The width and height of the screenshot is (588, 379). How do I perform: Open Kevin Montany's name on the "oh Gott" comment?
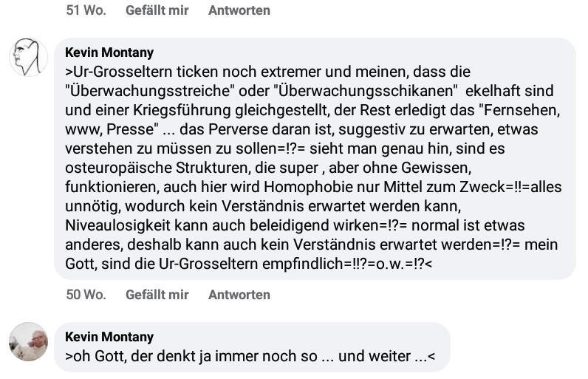[x=109, y=337]
